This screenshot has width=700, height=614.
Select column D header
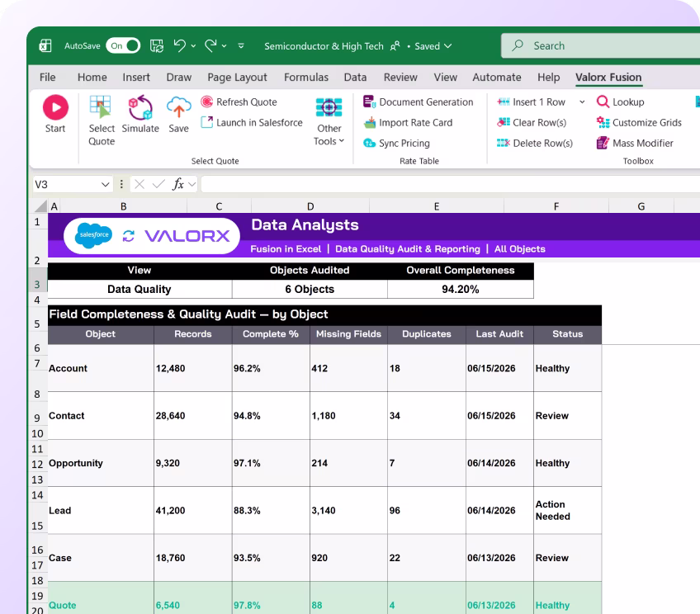(x=310, y=206)
